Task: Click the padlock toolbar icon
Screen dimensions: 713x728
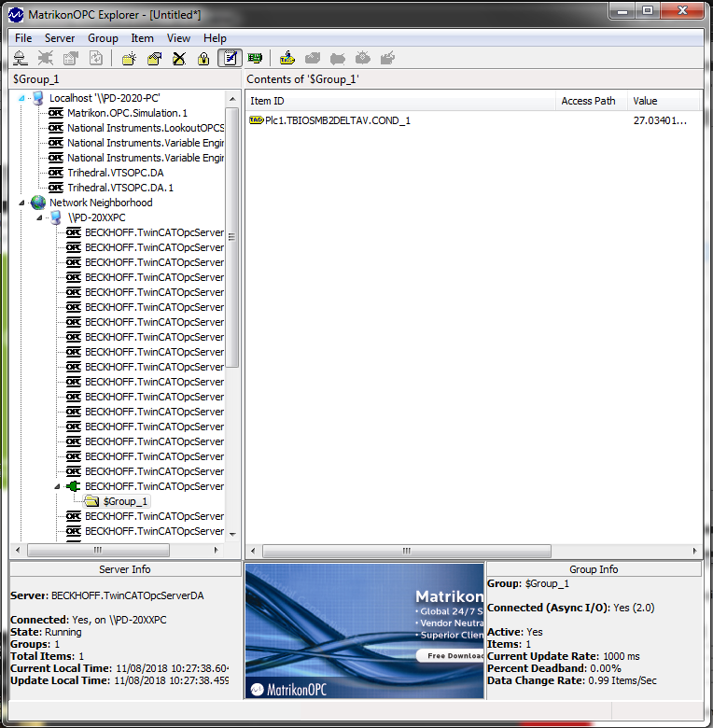Action: click(x=203, y=58)
